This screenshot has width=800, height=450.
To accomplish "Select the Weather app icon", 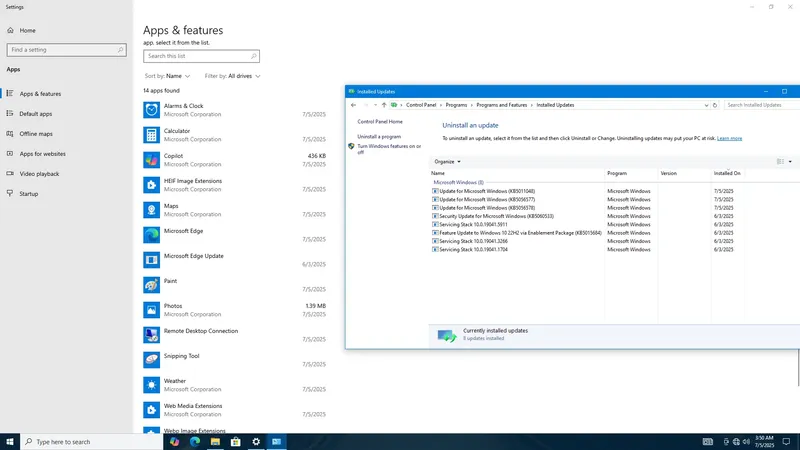I will click(152, 385).
